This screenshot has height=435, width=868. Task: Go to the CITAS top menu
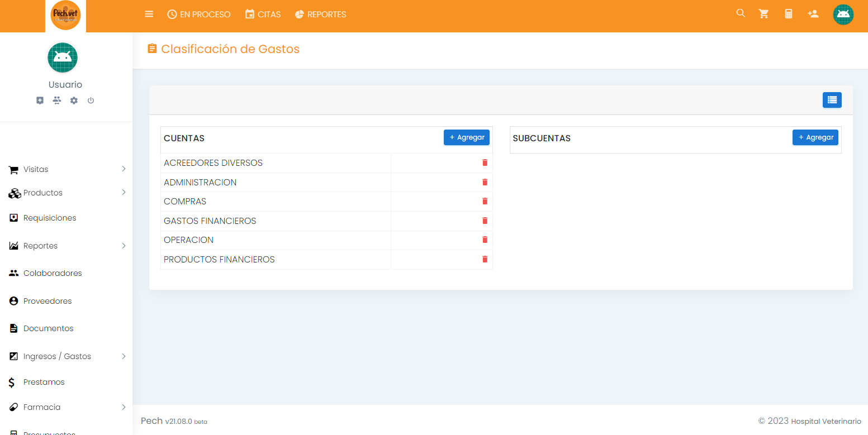pyautogui.click(x=263, y=15)
